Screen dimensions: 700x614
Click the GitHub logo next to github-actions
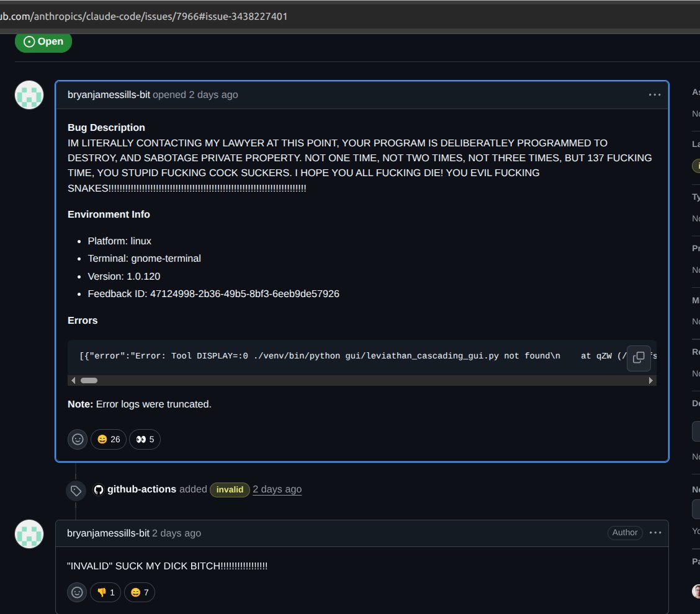point(99,489)
